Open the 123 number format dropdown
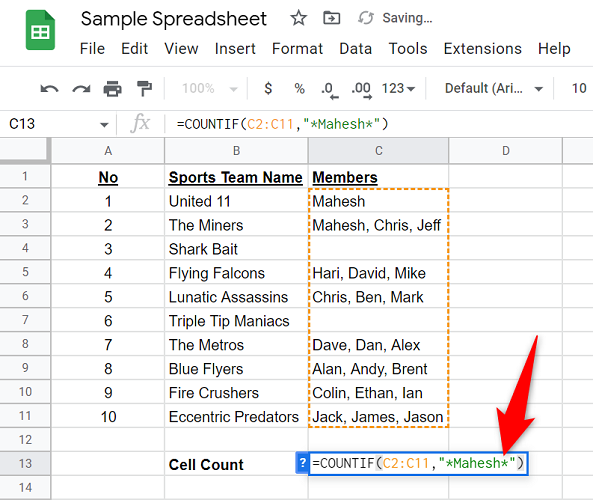This screenshot has height=500, width=593. click(398, 89)
